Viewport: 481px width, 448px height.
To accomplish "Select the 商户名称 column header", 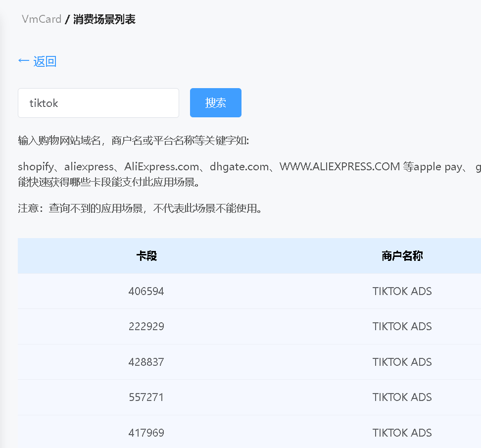I will 402,255.
